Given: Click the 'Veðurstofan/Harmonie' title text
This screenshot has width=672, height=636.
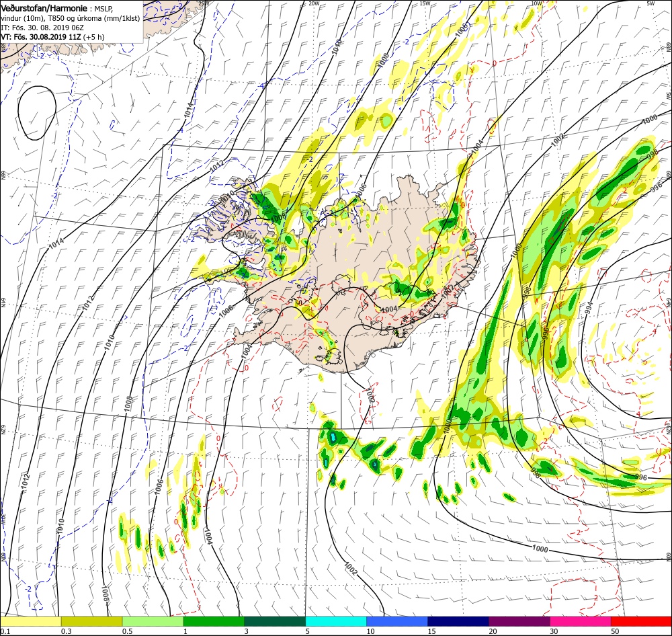Looking at the screenshot, I should (x=44, y=8).
